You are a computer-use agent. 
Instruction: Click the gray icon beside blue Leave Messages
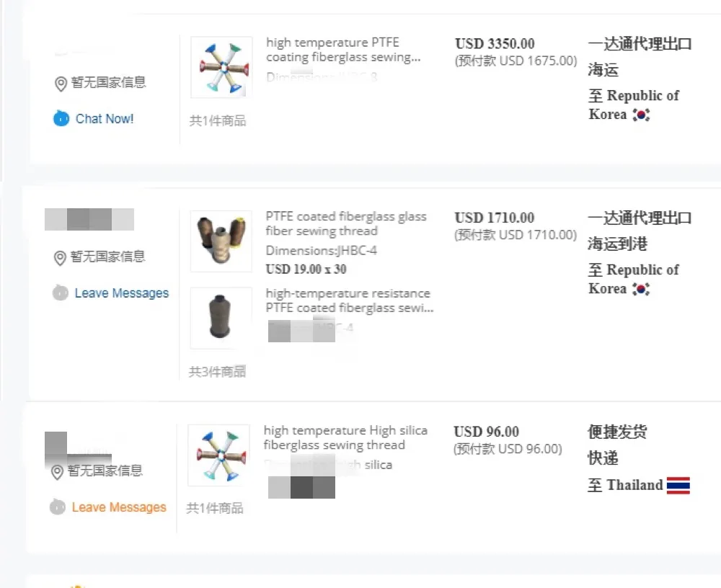[61, 293]
